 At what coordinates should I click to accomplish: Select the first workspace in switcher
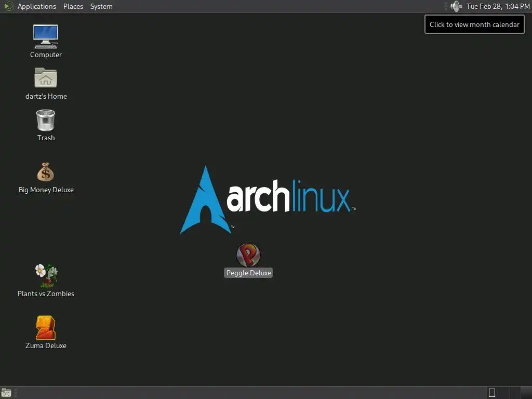[492, 393]
